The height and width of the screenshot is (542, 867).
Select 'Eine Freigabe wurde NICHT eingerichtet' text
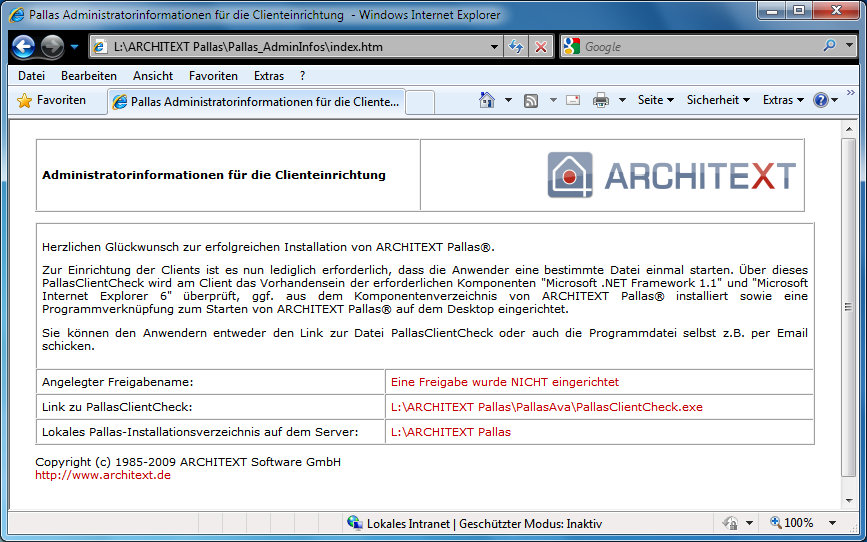click(x=505, y=382)
